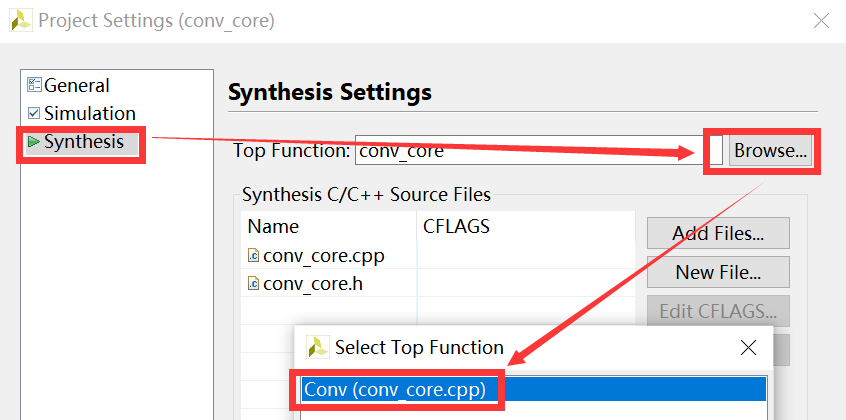
Task: Click the CFLAGS cell for conv_core.cpp
Action: pos(525,256)
